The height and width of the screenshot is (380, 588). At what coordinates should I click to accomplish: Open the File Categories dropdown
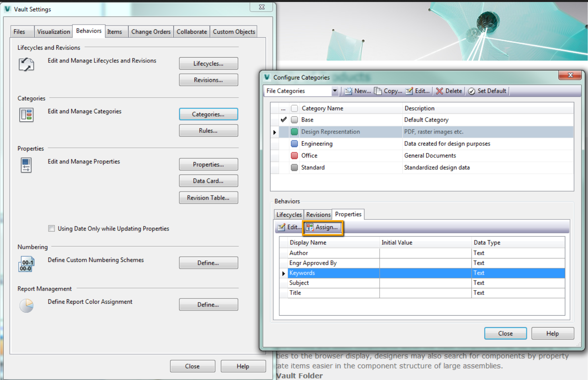(335, 91)
